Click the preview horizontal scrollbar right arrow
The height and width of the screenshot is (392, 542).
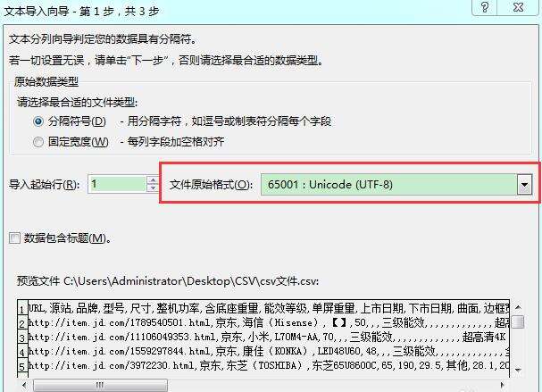click(503, 385)
